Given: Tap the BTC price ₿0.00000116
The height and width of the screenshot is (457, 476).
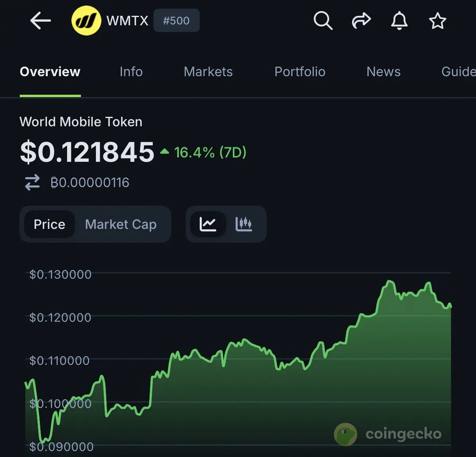Looking at the screenshot, I should coord(90,182).
